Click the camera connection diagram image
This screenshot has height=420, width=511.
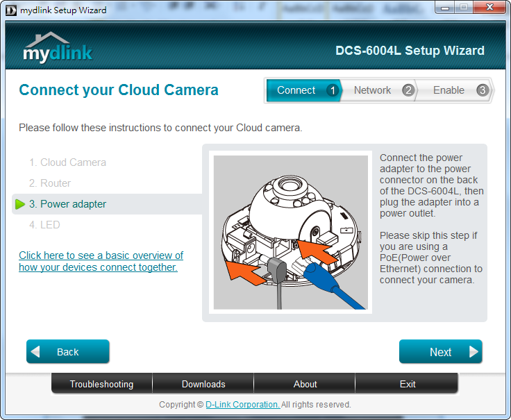tap(290, 233)
